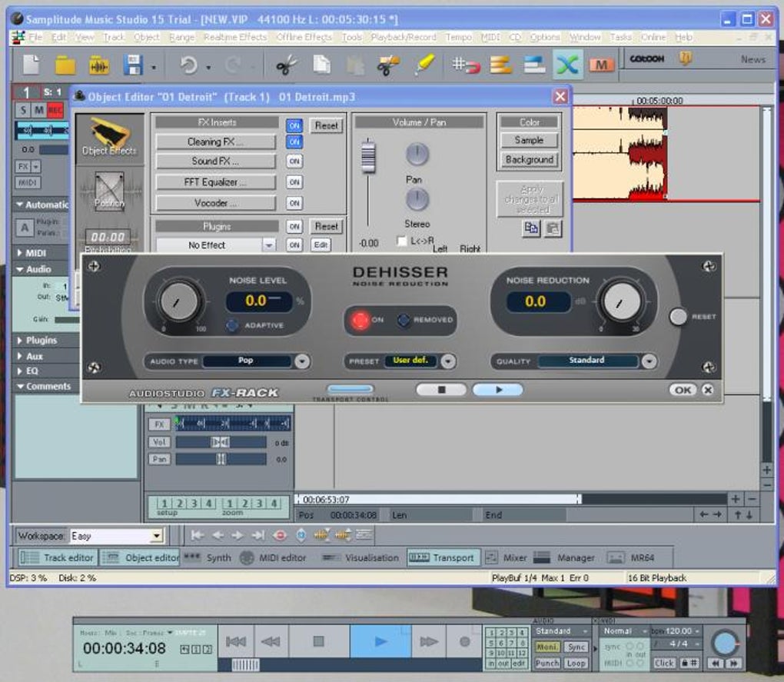This screenshot has height=682, width=784.
Task: Open the Object Effects section icon
Action: pyautogui.click(x=109, y=137)
